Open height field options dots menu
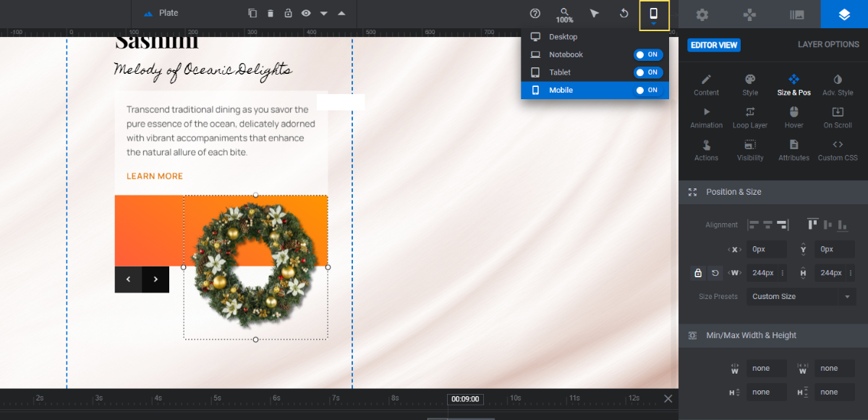The width and height of the screenshot is (868, 420). 851,273
